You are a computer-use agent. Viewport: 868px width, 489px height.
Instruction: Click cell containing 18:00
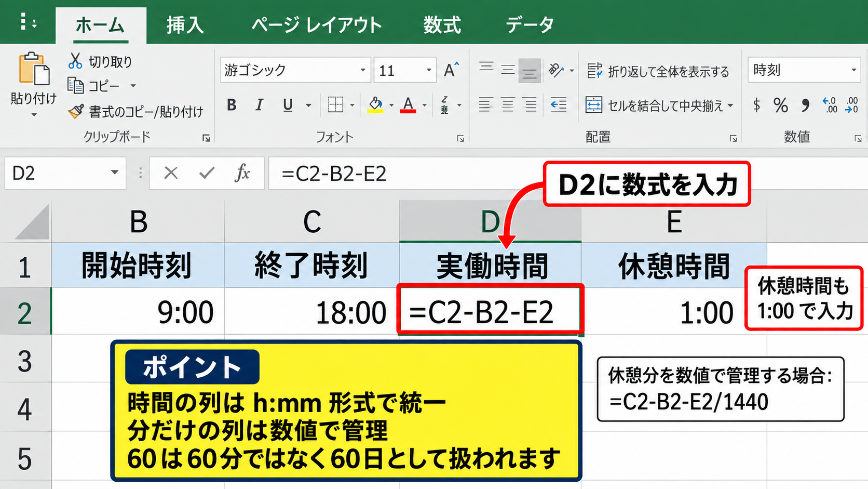click(x=312, y=312)
